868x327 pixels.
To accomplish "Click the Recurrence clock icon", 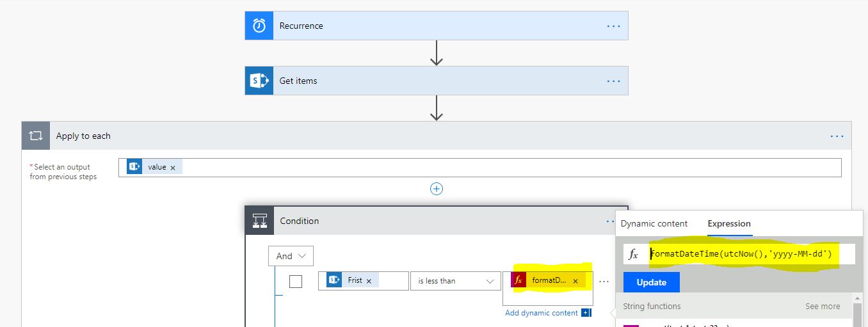I will click(x=259, y=26).
